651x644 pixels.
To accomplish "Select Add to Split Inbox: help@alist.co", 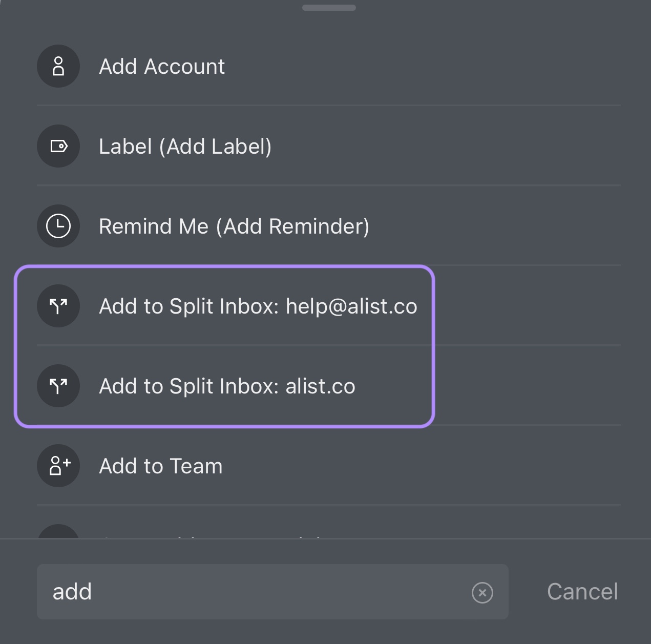I will 329,306.
